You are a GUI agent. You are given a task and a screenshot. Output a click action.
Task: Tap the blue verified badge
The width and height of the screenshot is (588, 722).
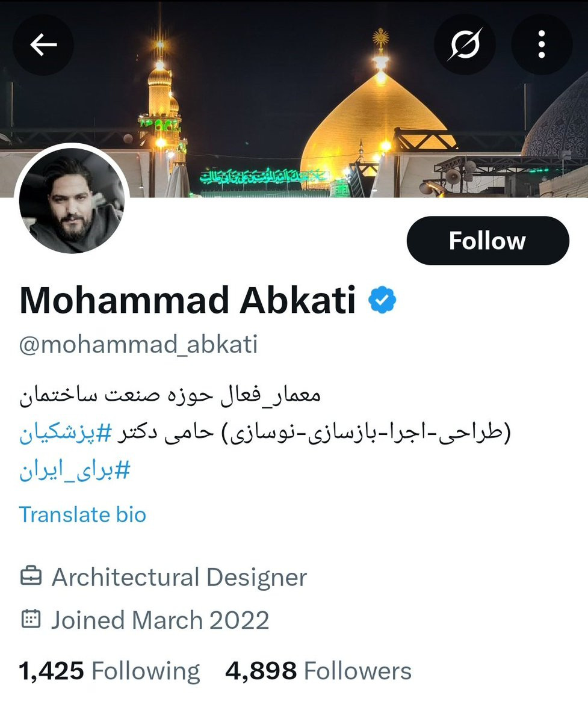382,300
